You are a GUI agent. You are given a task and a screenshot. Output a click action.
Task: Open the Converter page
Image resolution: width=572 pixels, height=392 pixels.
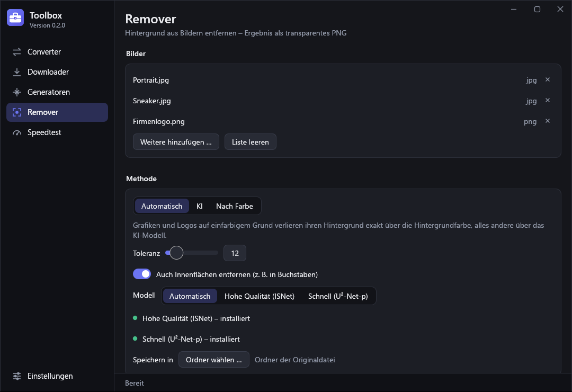point(57,52)
